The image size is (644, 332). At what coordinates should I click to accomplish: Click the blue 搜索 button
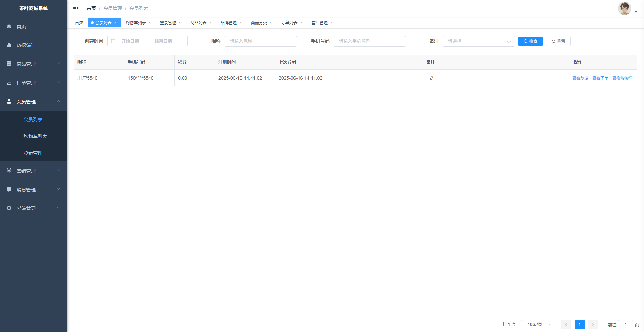click(x=530, y=41)
